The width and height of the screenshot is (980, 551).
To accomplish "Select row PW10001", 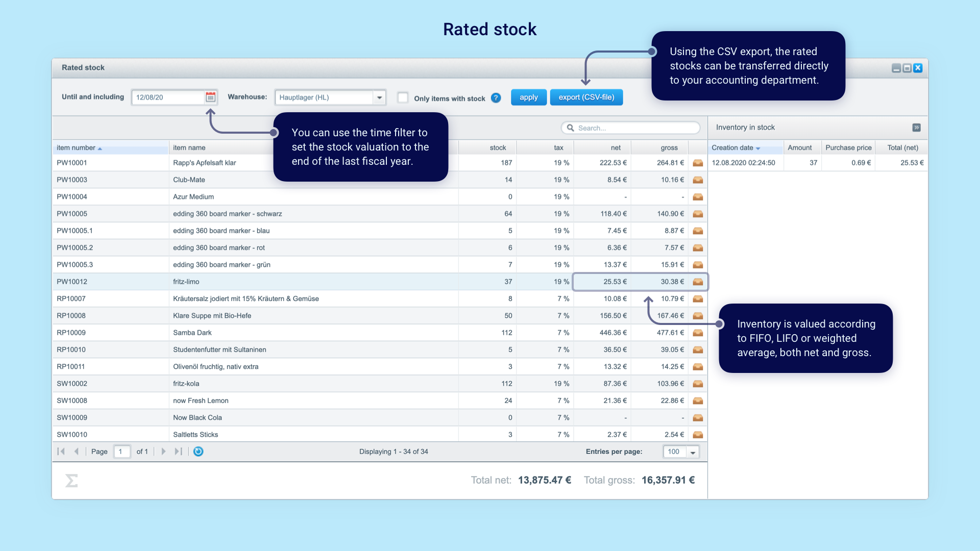I will 380,163.
